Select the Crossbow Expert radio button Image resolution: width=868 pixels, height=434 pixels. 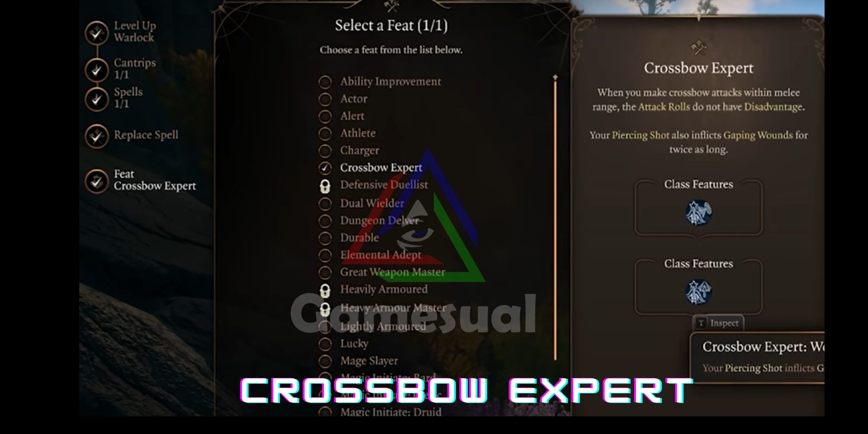(324, 167)
